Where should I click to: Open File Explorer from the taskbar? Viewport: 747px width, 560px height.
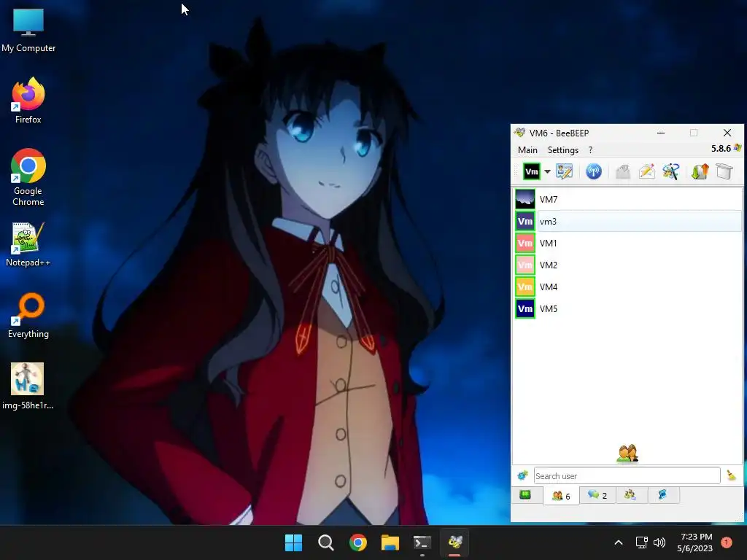390,542
